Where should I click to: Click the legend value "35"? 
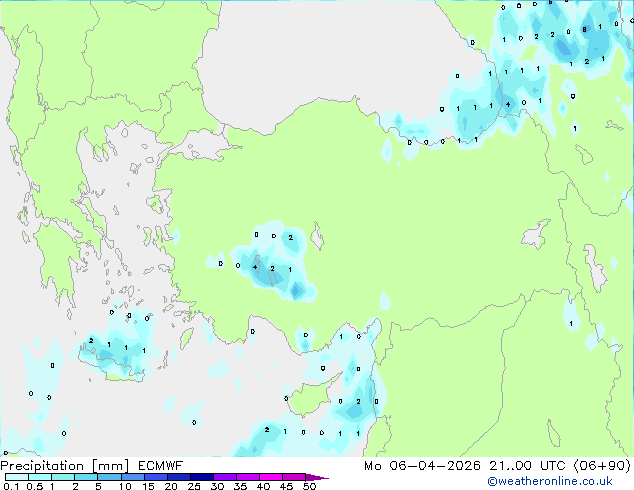point(240,486)
